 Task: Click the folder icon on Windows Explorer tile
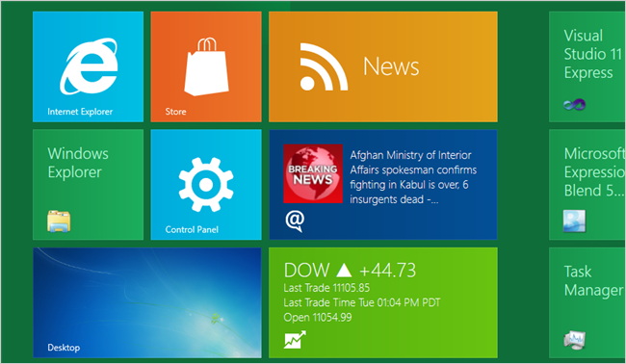59,221
